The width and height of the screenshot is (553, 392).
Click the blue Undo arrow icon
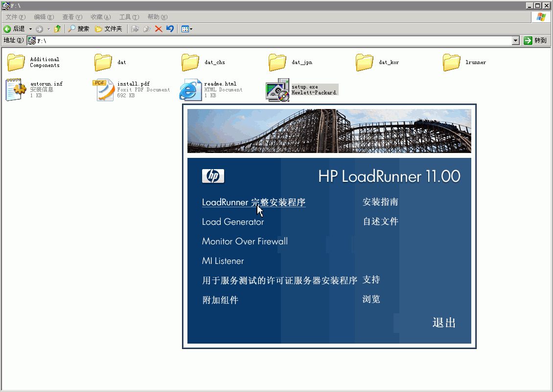tap(170, 29)
